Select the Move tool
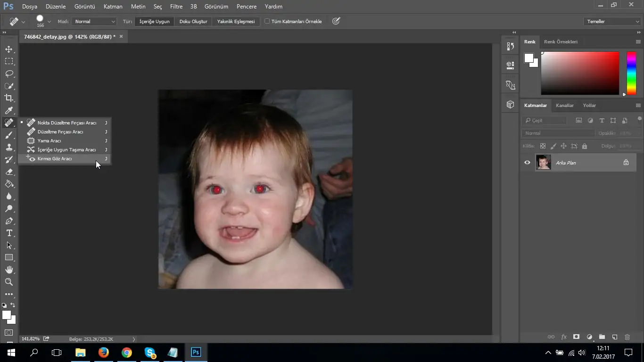Image resolution: width=644 pixels, height=362 pixels. point(9,49)
